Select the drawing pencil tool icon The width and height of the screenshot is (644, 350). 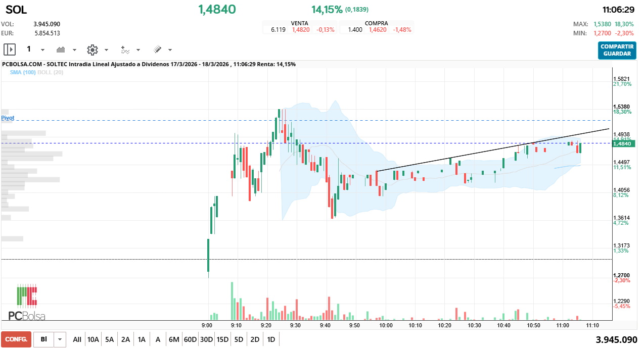click(x=157, y=49)
